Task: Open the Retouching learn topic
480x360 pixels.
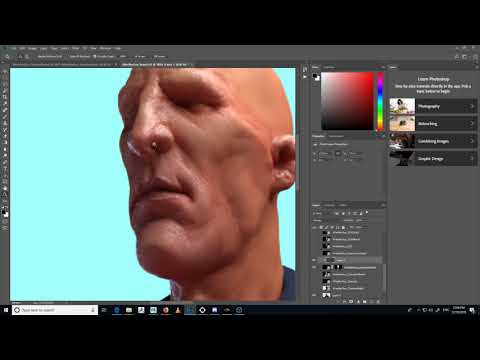Action: tap(433, 124)
